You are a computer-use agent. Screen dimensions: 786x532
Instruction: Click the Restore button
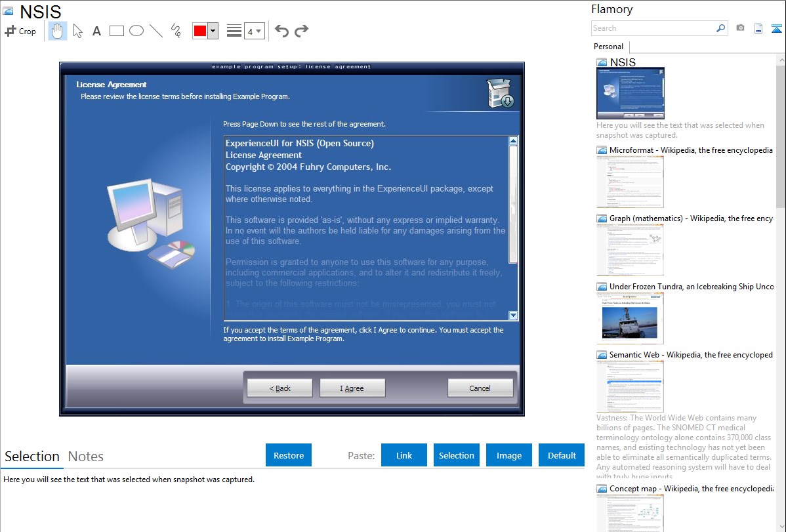pyautogui.click(x=289, y=455)
